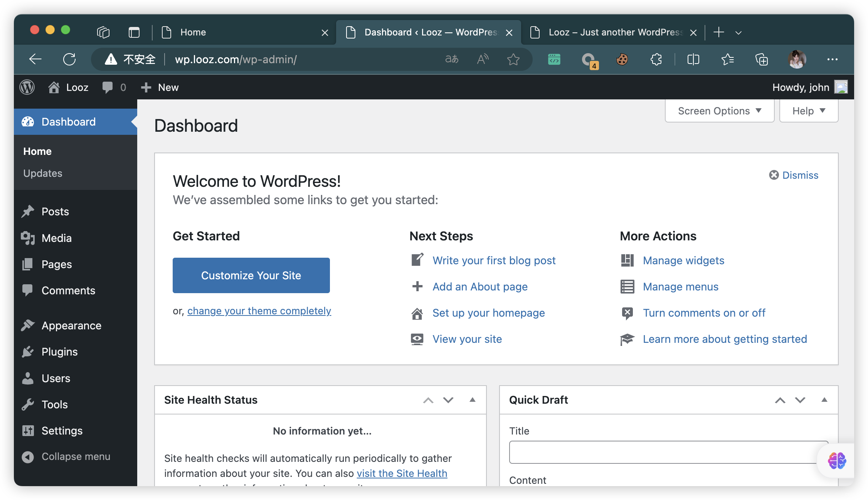Move Quick Draft box up
This screenshot has width=868, height=500.
780,400
